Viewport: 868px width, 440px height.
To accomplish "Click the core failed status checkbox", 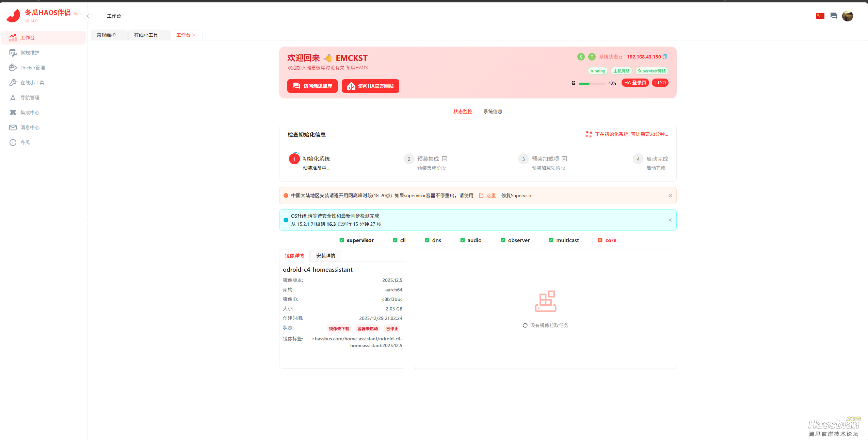I will pos(600,240).
